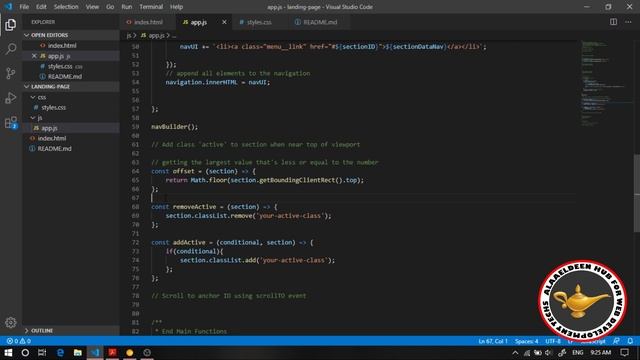Open the Selection menu
Viewport: 640px width, 360px height.
tap(66, 7)
